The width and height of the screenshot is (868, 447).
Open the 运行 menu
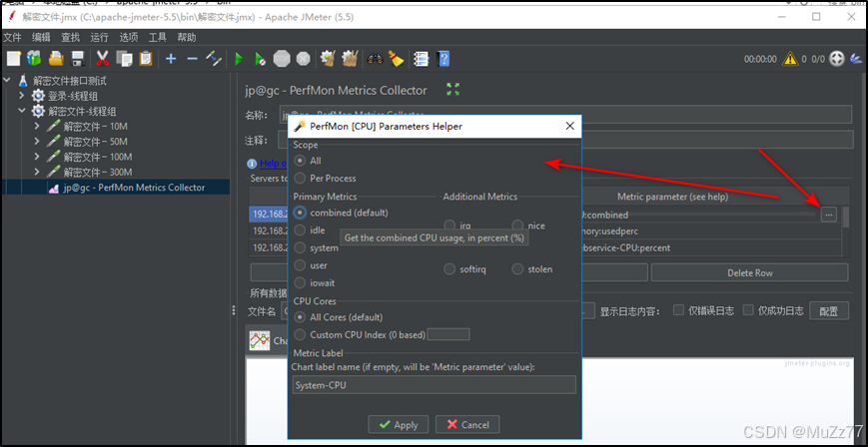[99, 38]
